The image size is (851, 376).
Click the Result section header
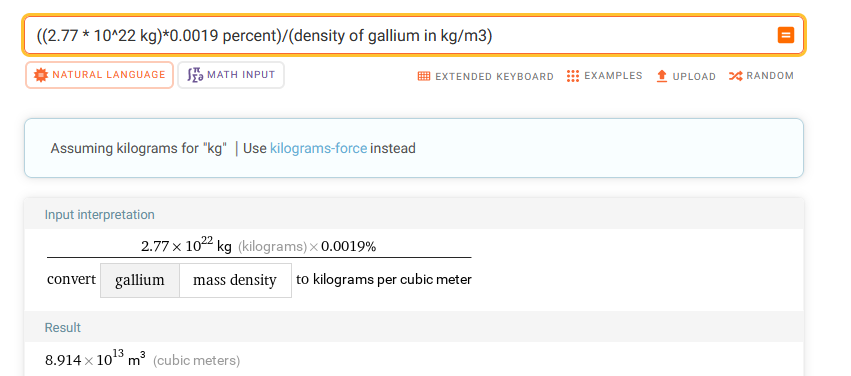pyautogui.click(x=62, y=328)
